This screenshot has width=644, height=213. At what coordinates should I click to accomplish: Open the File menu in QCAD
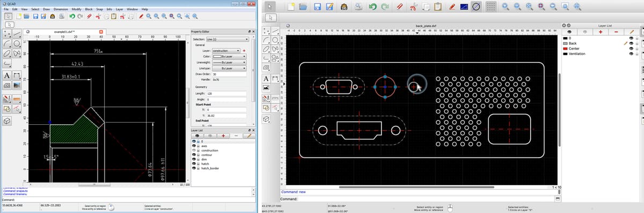pyautogui.click(x=6, y=10)
